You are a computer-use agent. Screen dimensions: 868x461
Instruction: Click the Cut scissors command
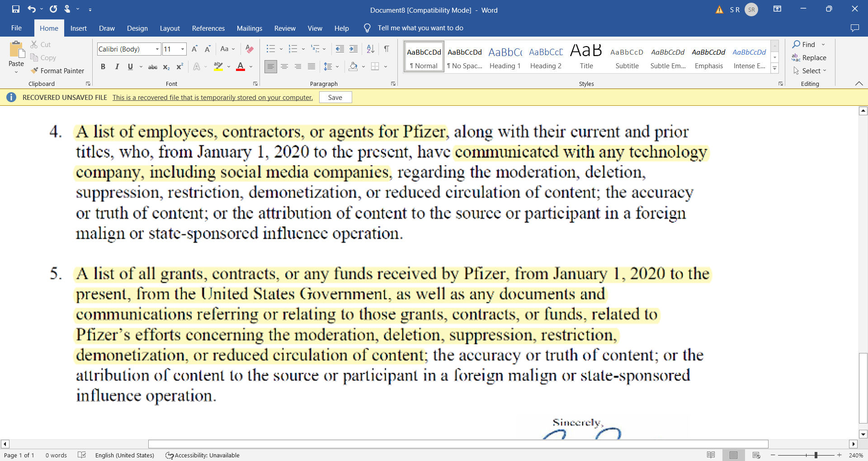click(40, 44)
